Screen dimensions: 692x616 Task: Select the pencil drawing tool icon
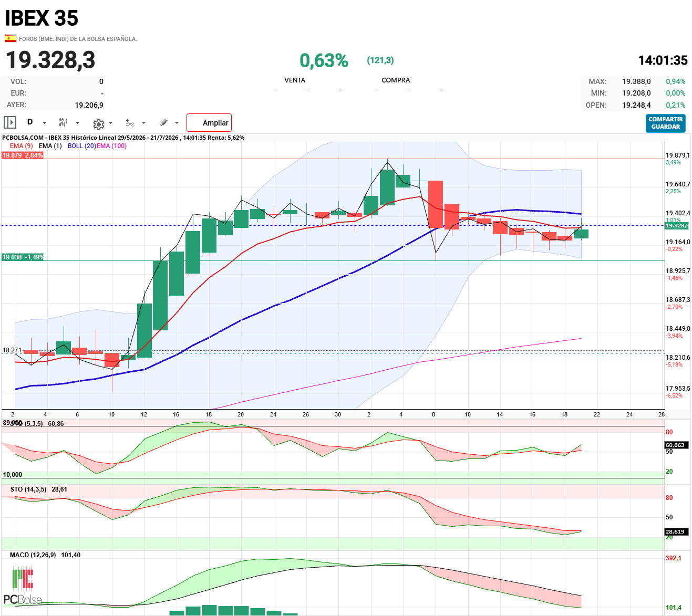164,122
